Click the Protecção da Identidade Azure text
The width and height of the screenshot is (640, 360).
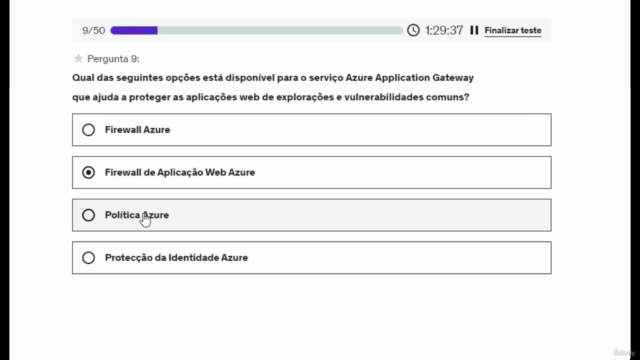click(176, 258)
